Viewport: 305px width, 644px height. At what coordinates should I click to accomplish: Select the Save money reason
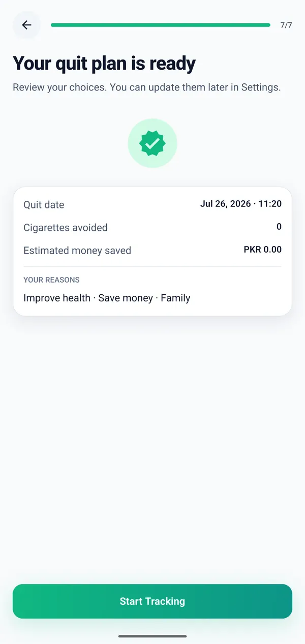(x=126, y=298)
